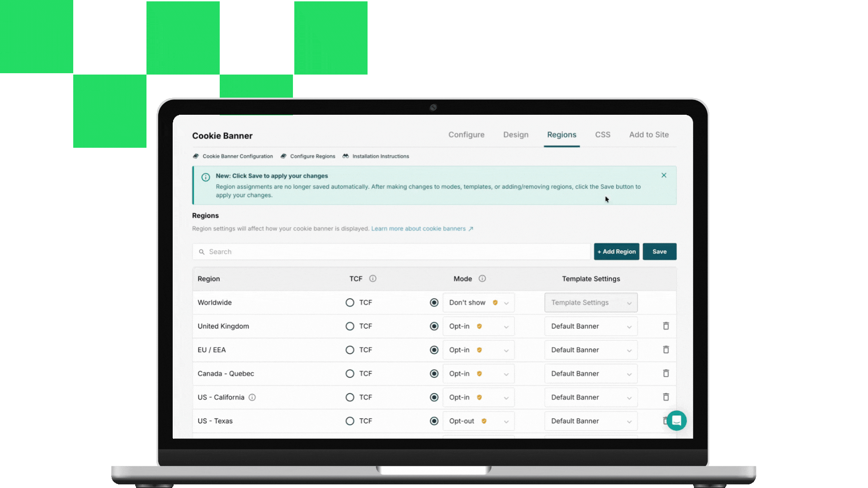Click the TCF info icon in header
The height and width of the screenshot is (488, 868).
click(x=373, y=279)
